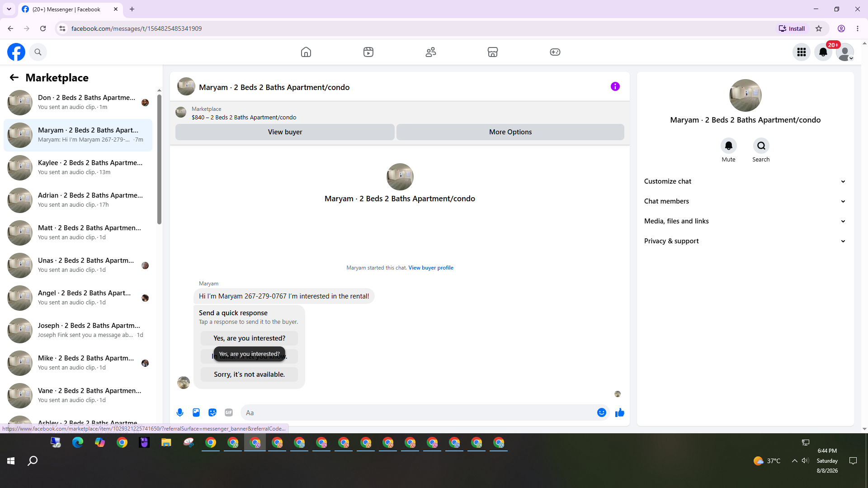The image size is (868, 488).
Task: Send quick response "Sorry, it's not available."
Action: tap(250, 374)
